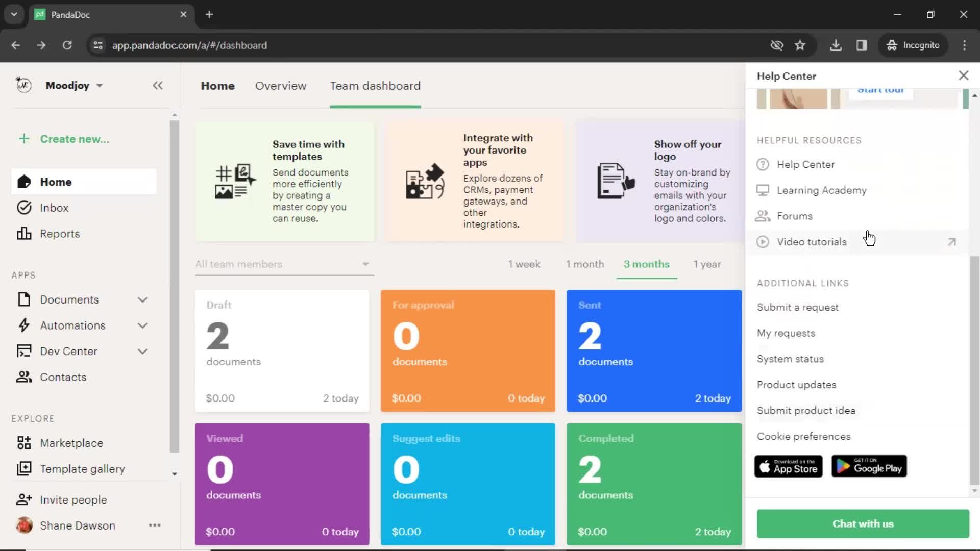Click the Video tutorials play icon
980x551 pixels.
click(x=763, y=242)
